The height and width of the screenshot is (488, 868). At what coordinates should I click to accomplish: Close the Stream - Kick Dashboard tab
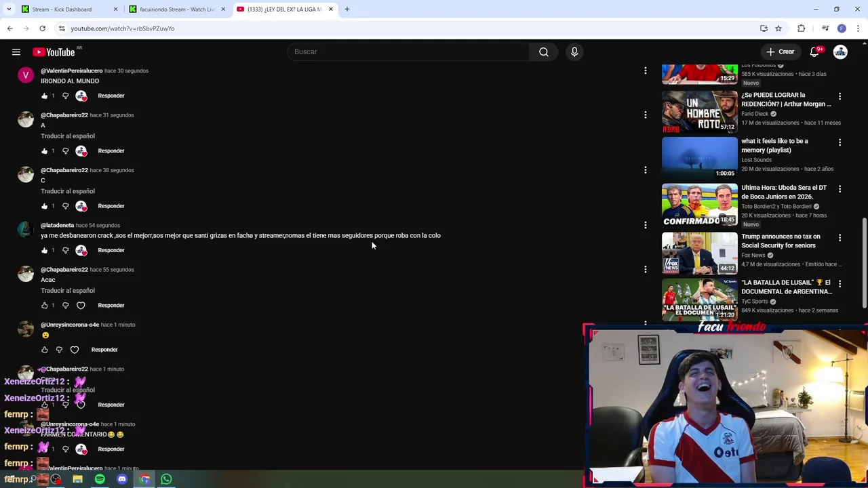coord(115,9)
